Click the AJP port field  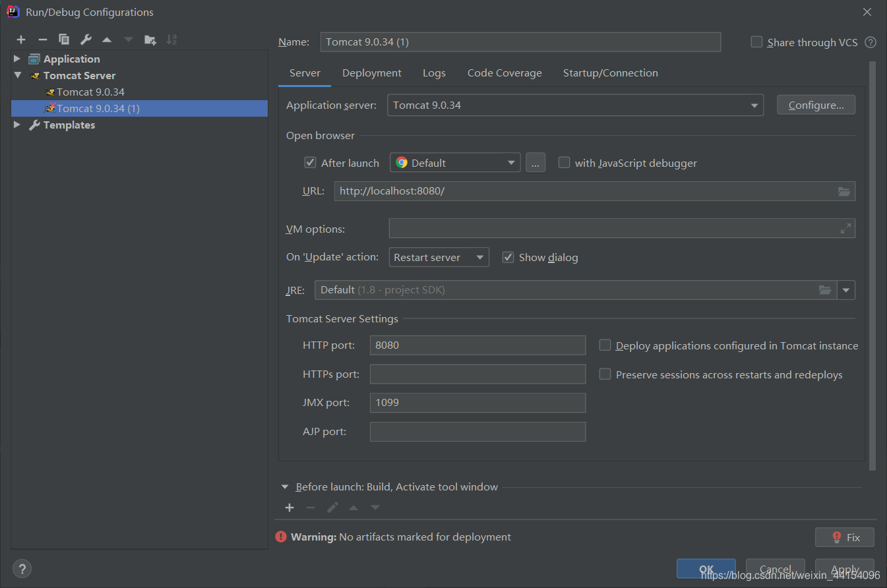point(477,431)
